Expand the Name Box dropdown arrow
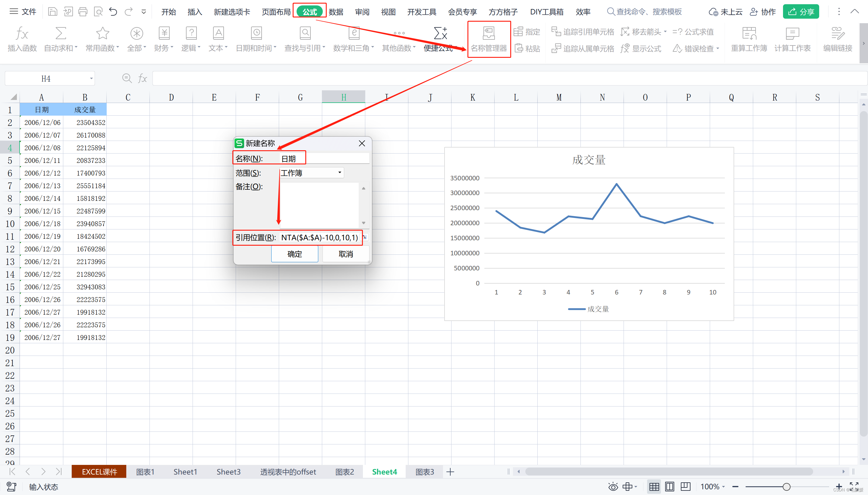The width and height of the screenshot is (868, 495). tap(91, 79)
